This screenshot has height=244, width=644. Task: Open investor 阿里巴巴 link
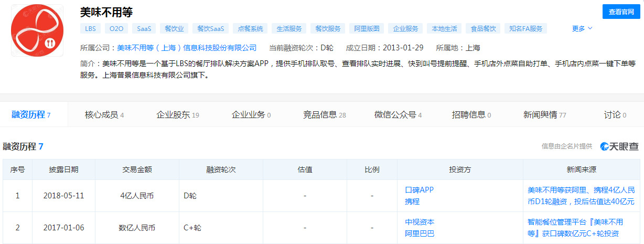point(420,234)
